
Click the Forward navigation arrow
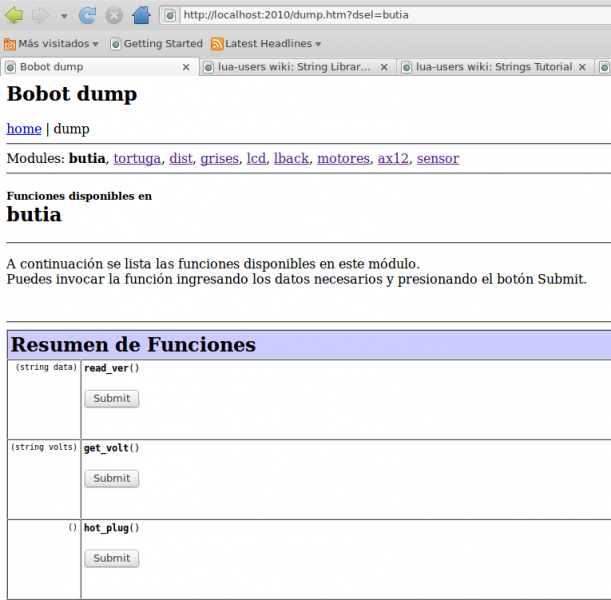coord(40,15)
